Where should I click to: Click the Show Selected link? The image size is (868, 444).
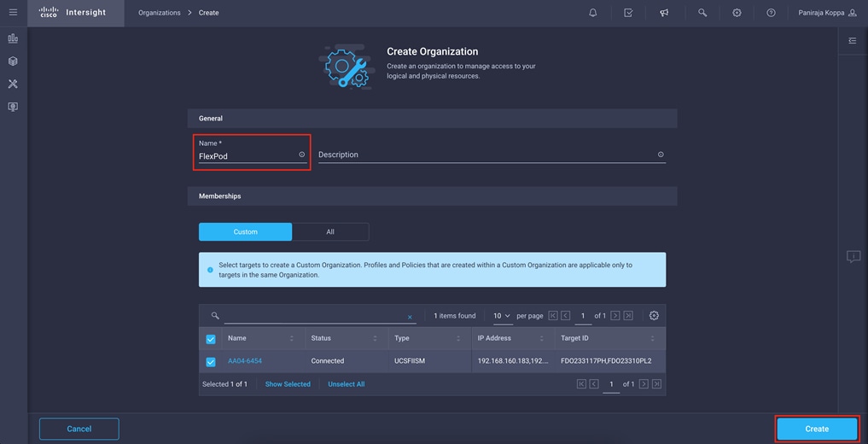[x=288, y=384]
